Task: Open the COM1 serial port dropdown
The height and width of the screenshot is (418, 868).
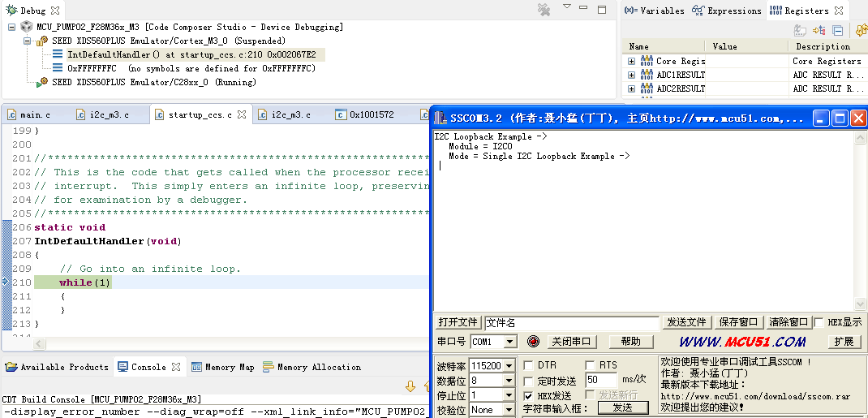Action: pos(510,342)
